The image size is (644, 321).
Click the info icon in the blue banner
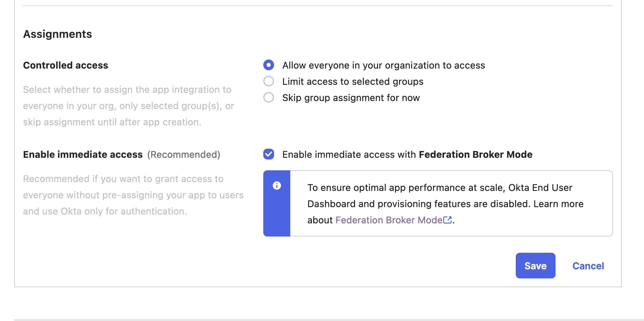[x=277, y=186]
